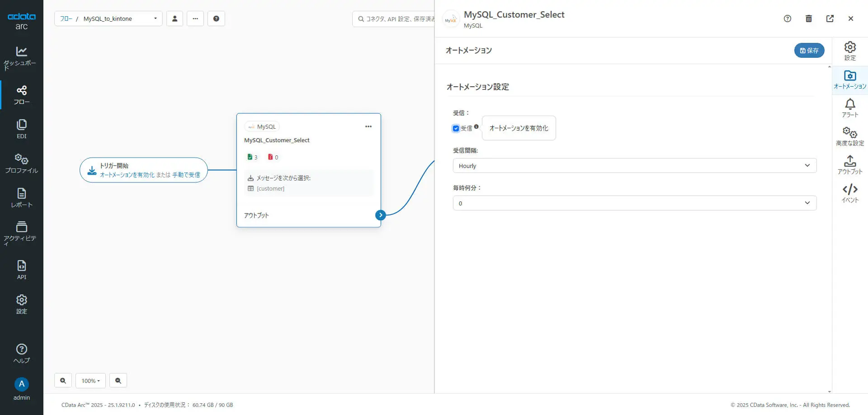Open the EDI sidebar section
The height and width of the screenshot is (415, 868).
(21, 129)
